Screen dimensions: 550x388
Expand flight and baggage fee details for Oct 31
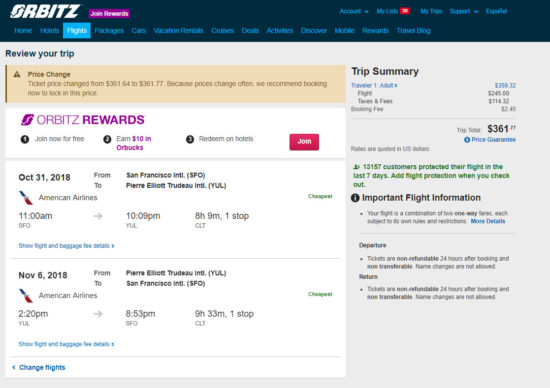[x=66, y=246]
